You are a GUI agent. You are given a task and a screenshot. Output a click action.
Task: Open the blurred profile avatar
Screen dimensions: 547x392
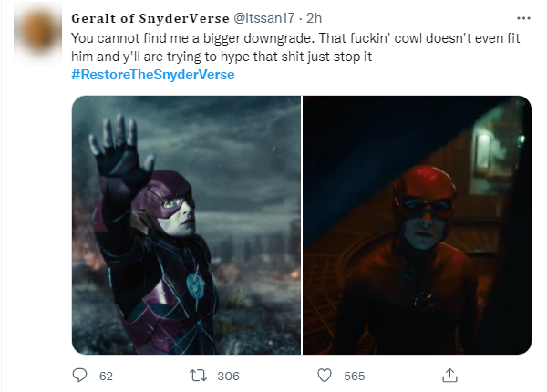click(38, 33)
